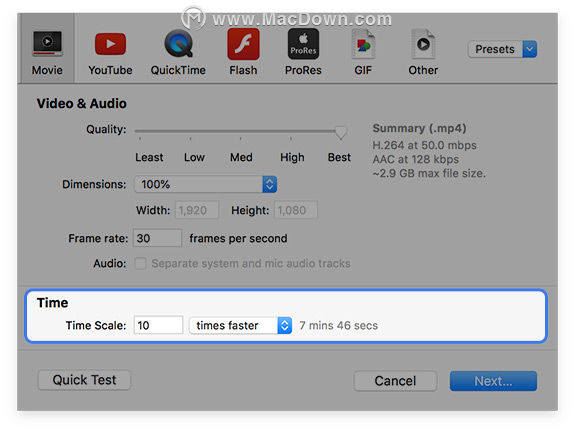Select the Movie export icon

point(47,44)
